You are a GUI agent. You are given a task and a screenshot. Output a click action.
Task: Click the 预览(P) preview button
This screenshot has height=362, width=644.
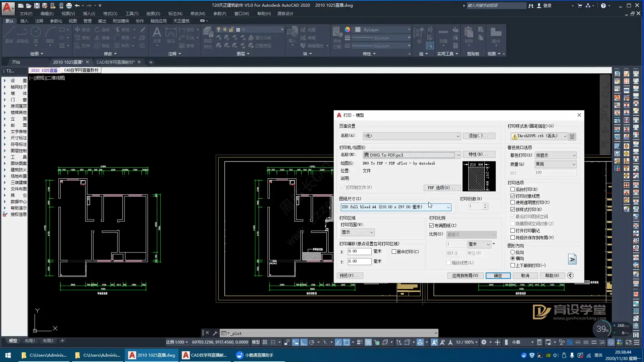pyautogui.click(x=350, y=276)
